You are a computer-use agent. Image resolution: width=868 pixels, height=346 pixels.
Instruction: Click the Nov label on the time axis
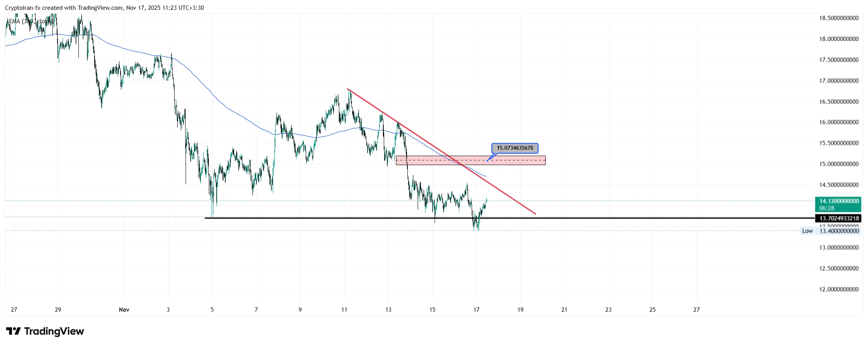124,310
